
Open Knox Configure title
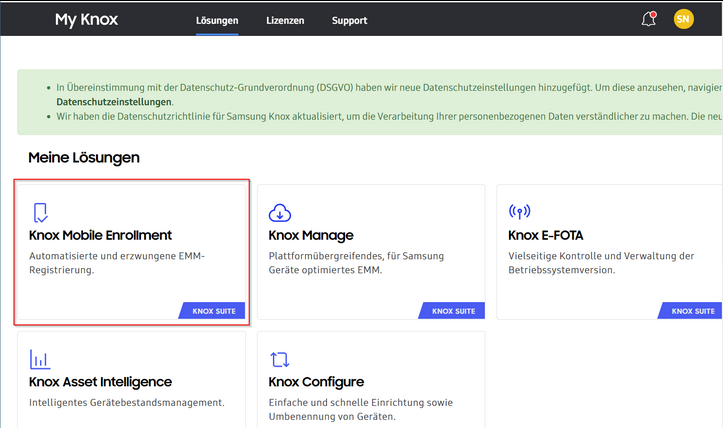(316, 382)
